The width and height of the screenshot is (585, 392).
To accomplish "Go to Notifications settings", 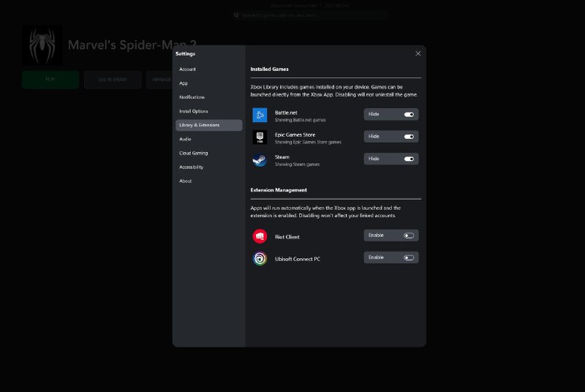I will click(192, 97).
